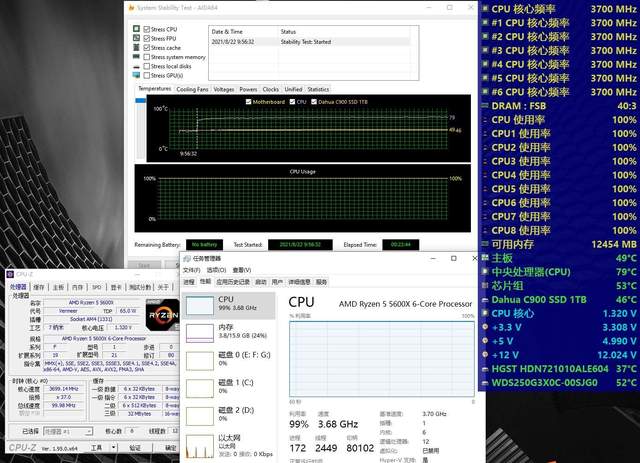This screenshot has width=640, height=463.
Task: Switch to the Cooling Fans tab in AIDA64
Action: coord(192,89)
